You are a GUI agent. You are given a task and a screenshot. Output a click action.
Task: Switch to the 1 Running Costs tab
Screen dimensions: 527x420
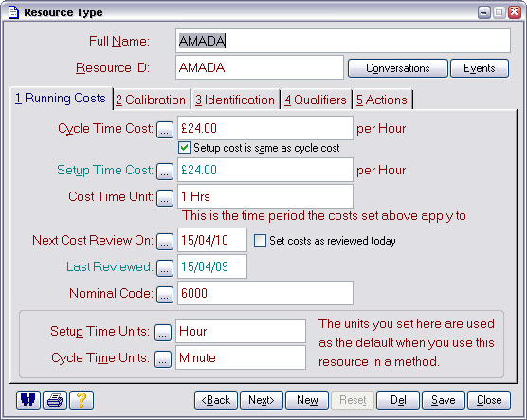(x=61, y=99)
